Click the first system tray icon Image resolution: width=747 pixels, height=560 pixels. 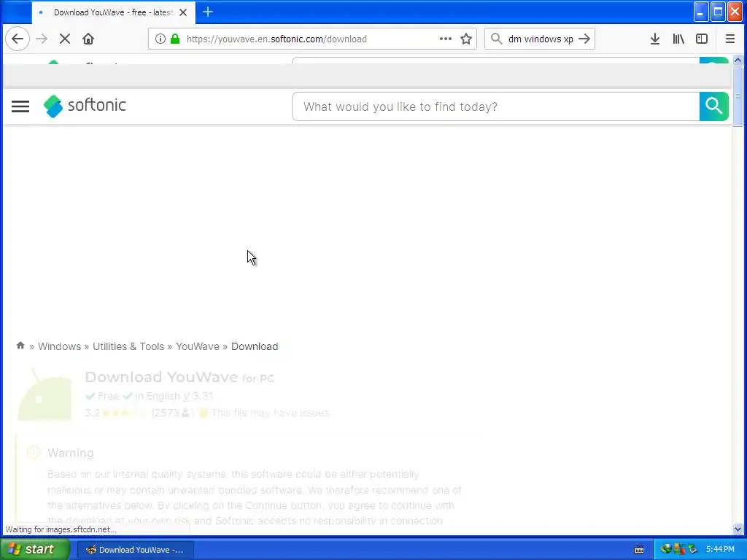(x=665, y=550)
